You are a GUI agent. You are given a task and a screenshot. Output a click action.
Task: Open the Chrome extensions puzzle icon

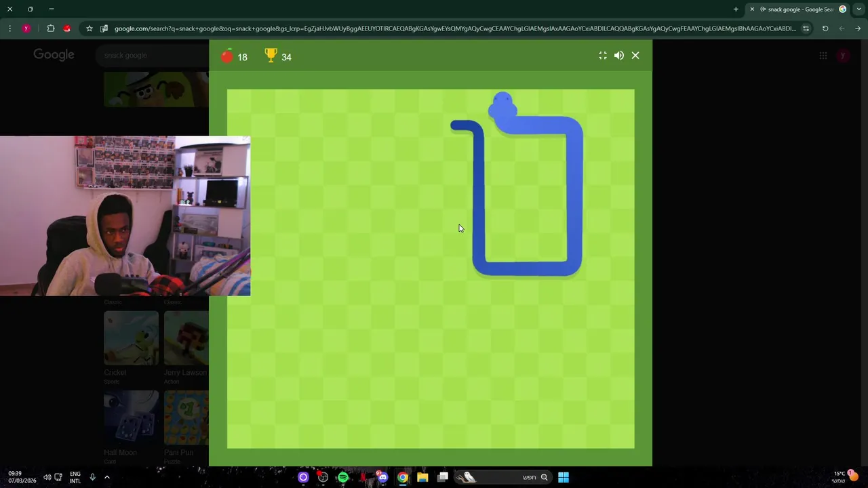coord(51,28)
